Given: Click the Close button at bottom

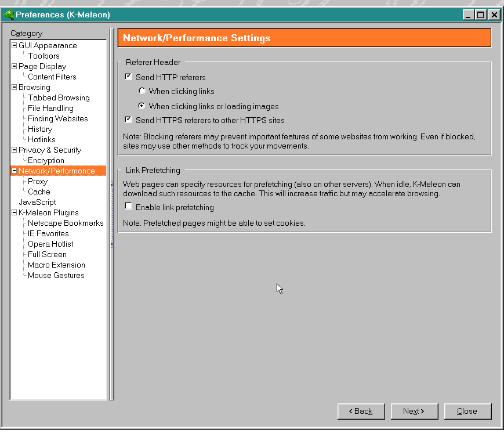Looking at the screenshot, I should pos(467,411).
